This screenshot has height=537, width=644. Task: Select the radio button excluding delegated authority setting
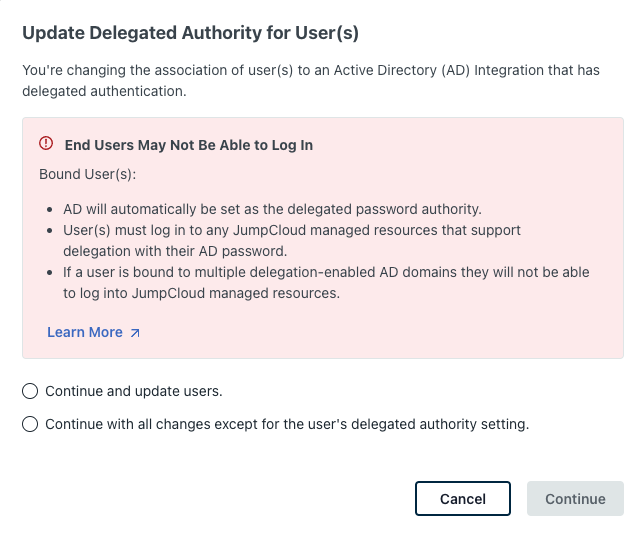(x=30, y=424)
